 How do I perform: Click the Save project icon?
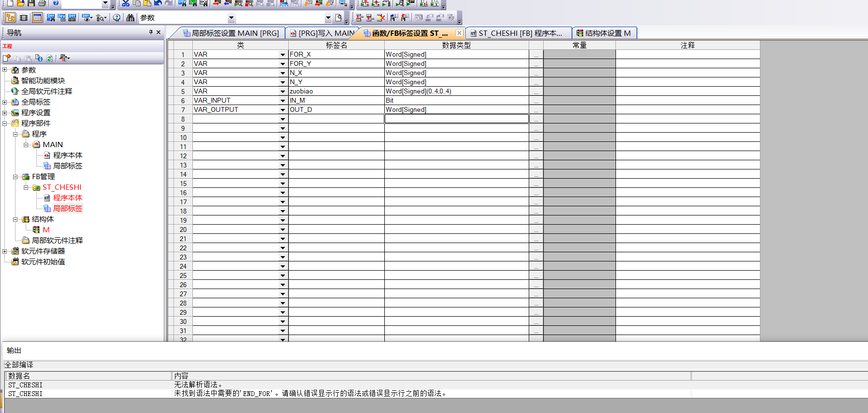pos(32,3)
